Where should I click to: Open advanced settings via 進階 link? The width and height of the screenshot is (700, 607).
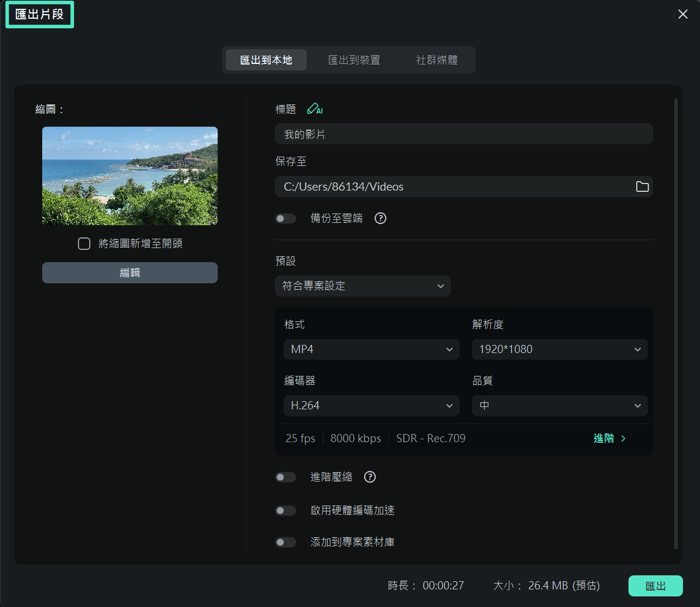(x=609, y=438)
